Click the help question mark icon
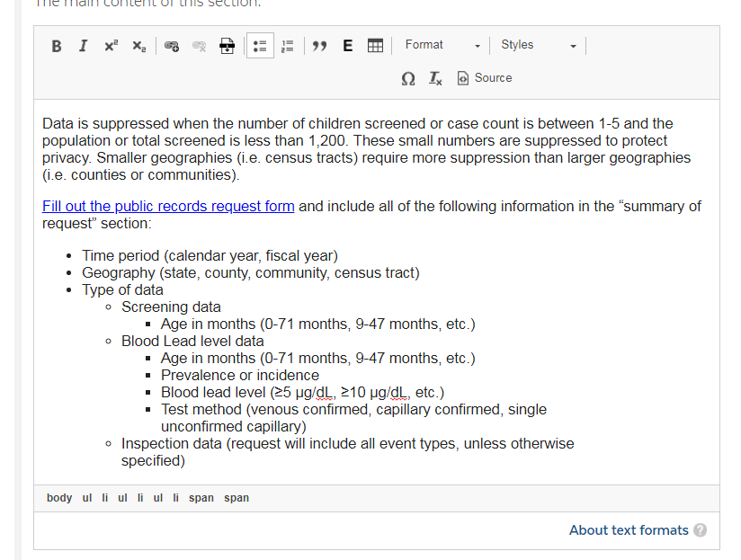 click(x=701, y=530)
